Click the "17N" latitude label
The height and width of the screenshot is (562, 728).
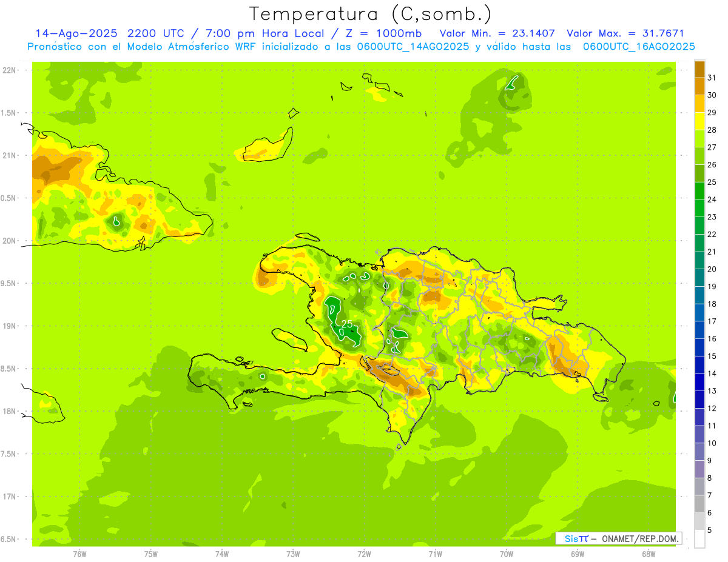pyautogui.click(x=8, y=496)
